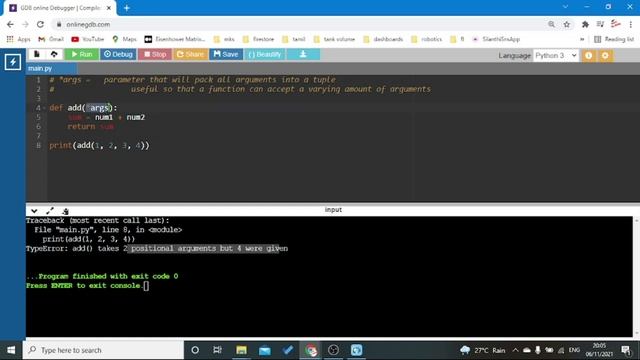
Task: Click "...Program finished with exit code 0" text
Action: (102, 276)
